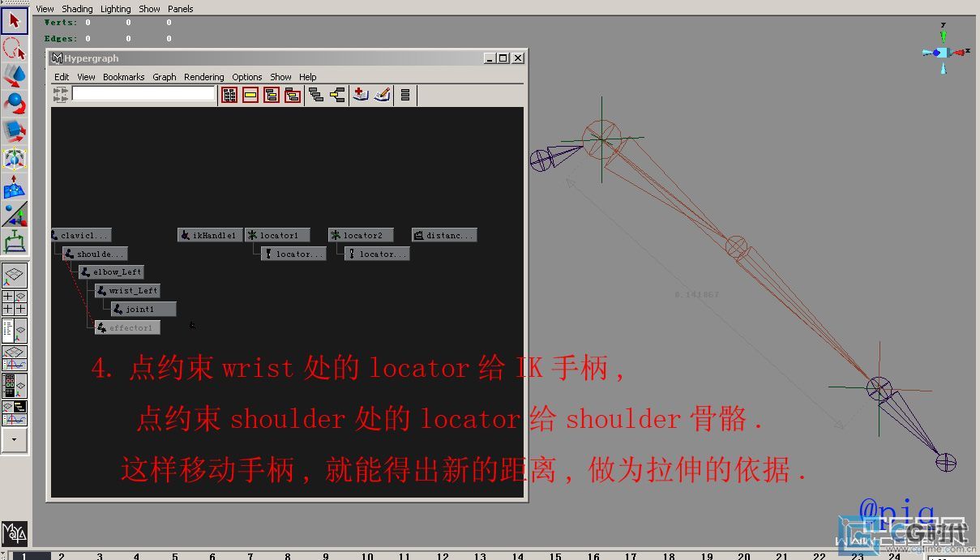
Task: Select the wrist_Left joint node
Action: click(127, 290)
